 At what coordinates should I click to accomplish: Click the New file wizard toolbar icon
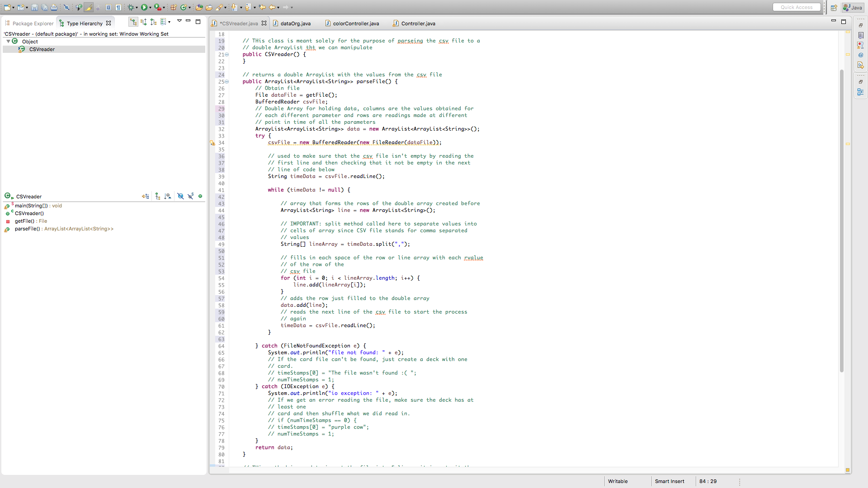click(x=7, y=7)
